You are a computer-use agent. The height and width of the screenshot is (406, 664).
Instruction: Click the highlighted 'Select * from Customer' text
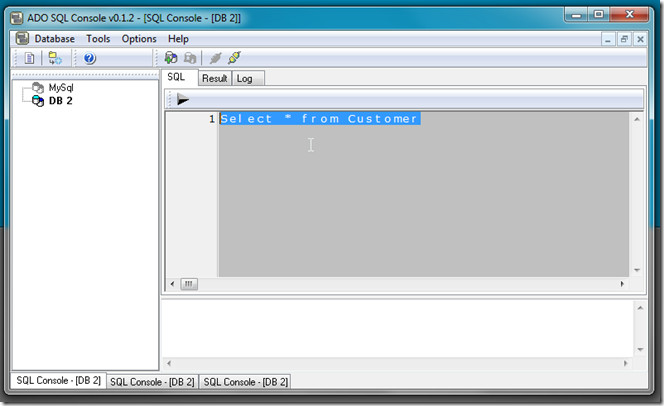pos(320,119)
